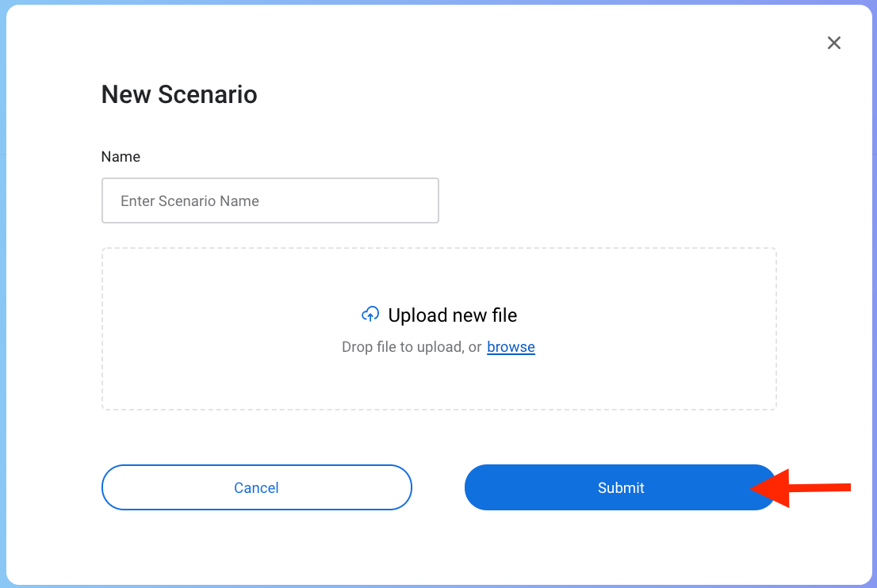Click the cloud upload icon
877x588 pixels.
click(370, 315)
